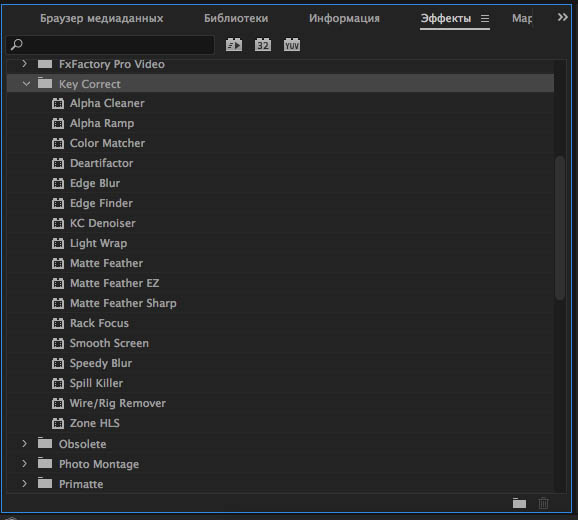
Task: Click Key Correct folder icon
Action: point(45,83)
